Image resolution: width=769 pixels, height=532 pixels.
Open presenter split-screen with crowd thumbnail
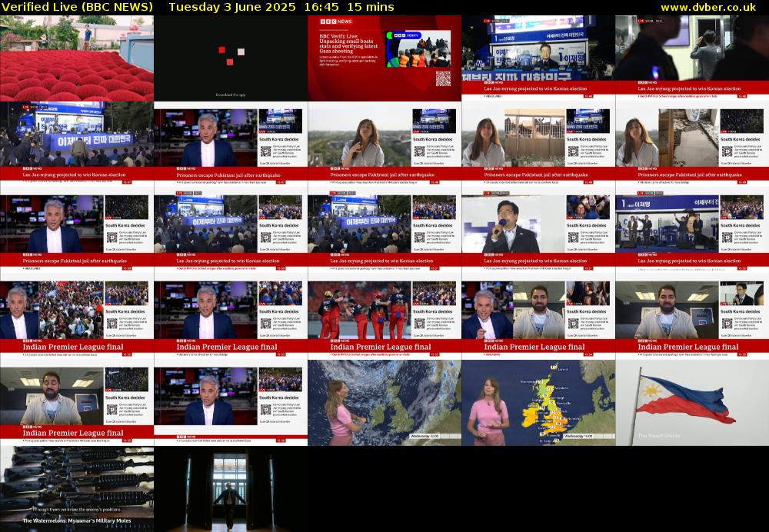pos(76,317)
